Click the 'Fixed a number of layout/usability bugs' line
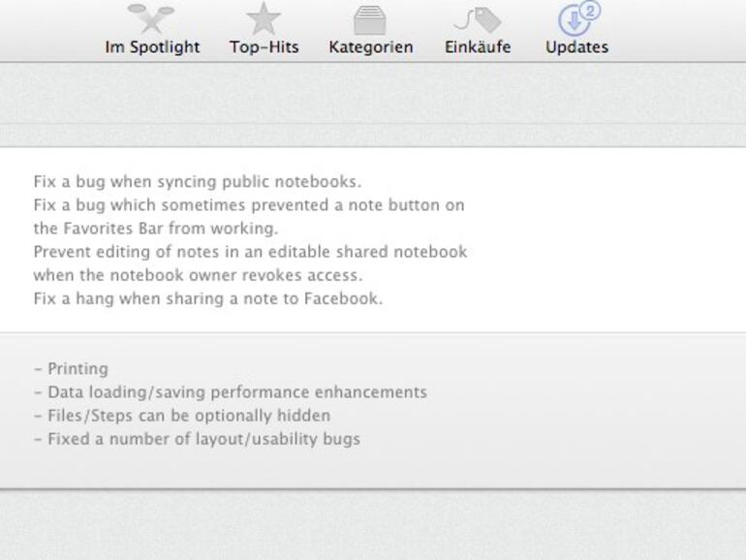The width and height of the screenshot is (746, 560). click(x=197, y=439)
